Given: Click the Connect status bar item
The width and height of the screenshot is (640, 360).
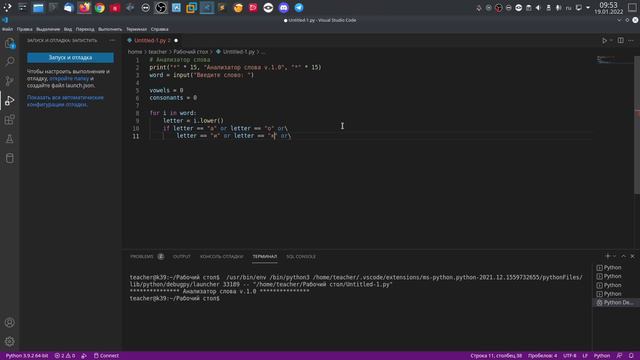Looking at the screenshot, I should 106,356.
